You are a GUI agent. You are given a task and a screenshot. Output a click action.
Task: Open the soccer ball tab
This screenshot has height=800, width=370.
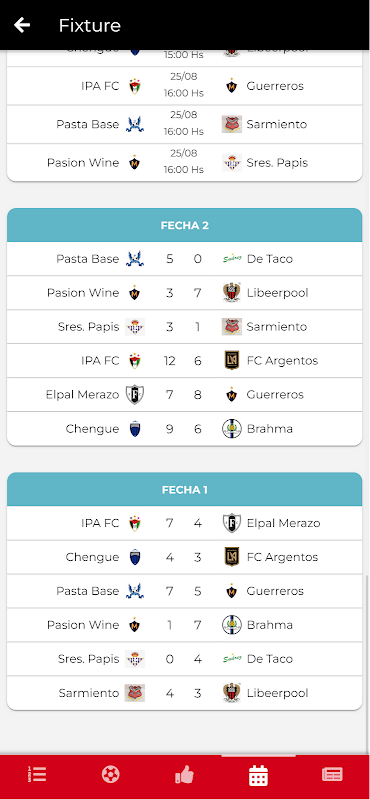(x=110, y=774)
